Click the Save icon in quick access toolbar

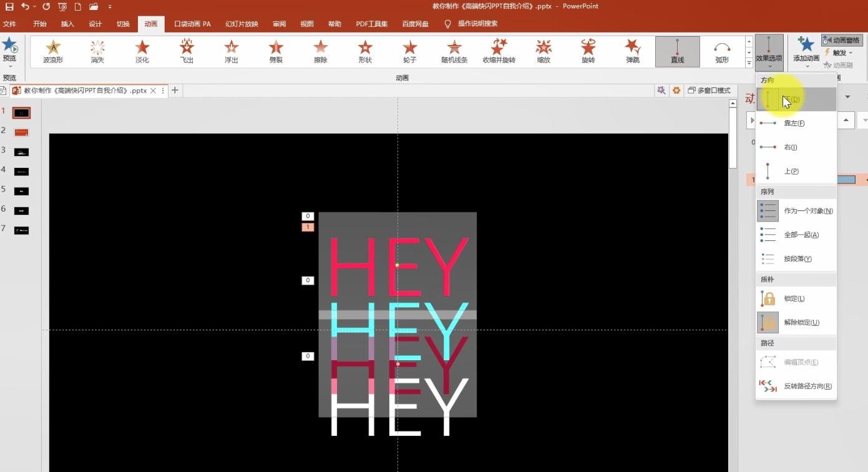(x=9, y=6)
